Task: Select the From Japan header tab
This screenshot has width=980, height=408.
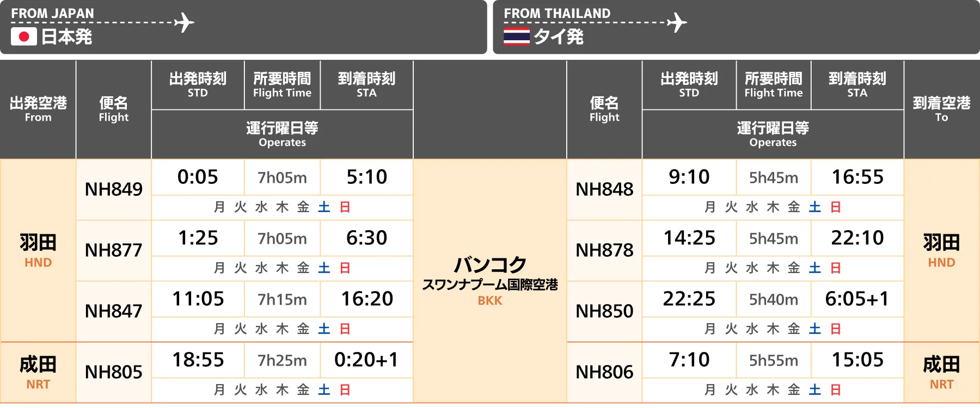Action: pyautogui.click(x=243, y=27)
